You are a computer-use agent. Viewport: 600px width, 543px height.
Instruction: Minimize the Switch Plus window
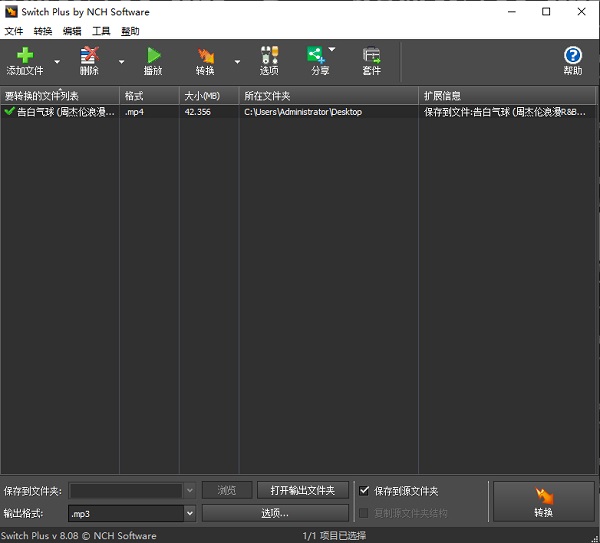[512, 12]
